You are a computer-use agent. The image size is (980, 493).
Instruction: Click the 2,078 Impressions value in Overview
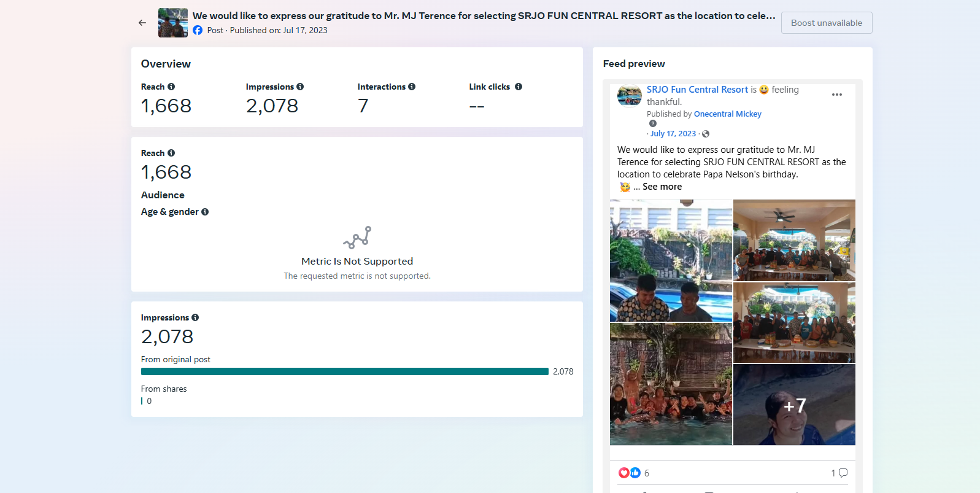point(272,106)
